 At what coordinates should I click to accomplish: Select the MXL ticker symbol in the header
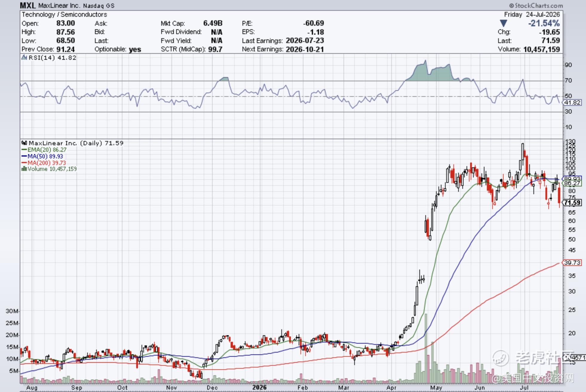28,5
